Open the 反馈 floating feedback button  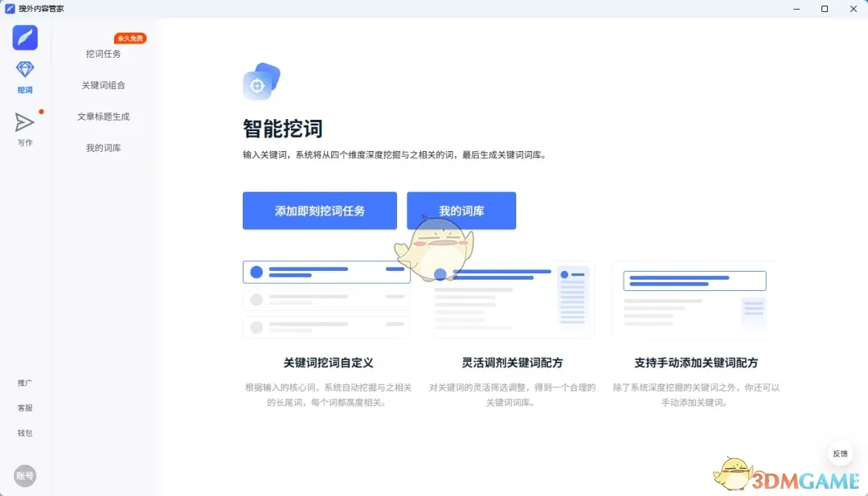[840, 453]
